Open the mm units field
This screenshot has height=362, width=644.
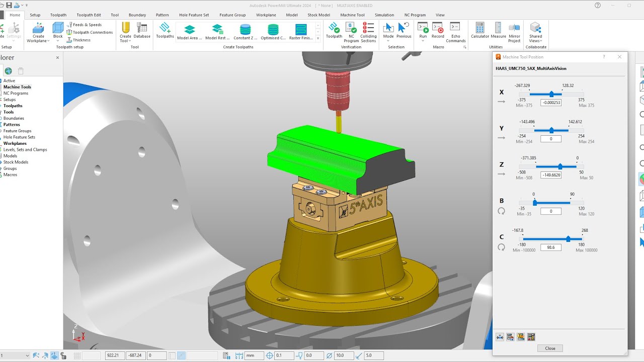pos(254,355)
